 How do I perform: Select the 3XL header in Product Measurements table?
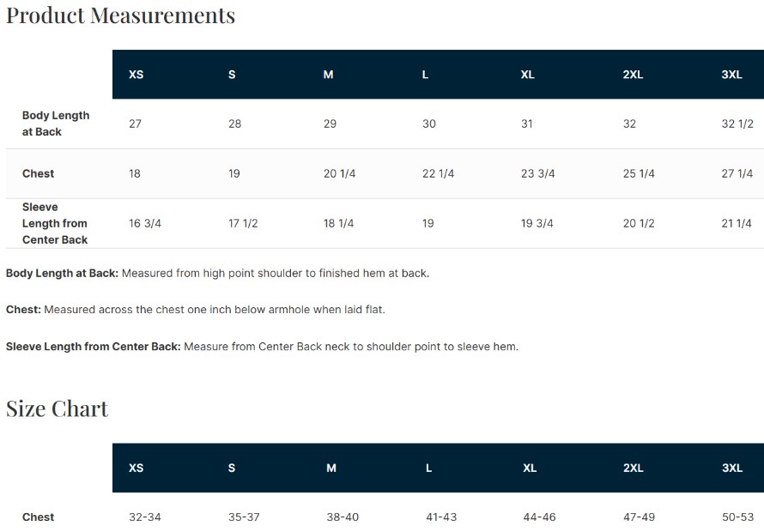[732, 75]
